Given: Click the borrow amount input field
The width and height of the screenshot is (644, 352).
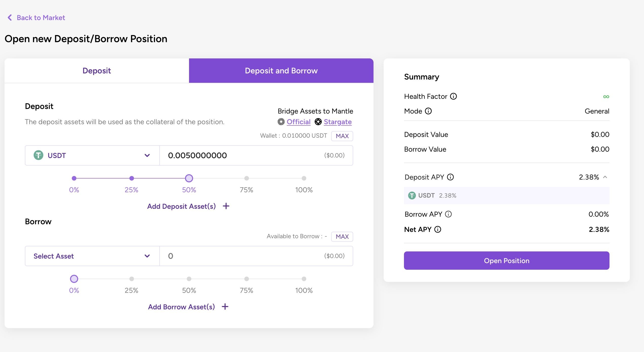Looking at the screenshot, I should coord(241,256).
